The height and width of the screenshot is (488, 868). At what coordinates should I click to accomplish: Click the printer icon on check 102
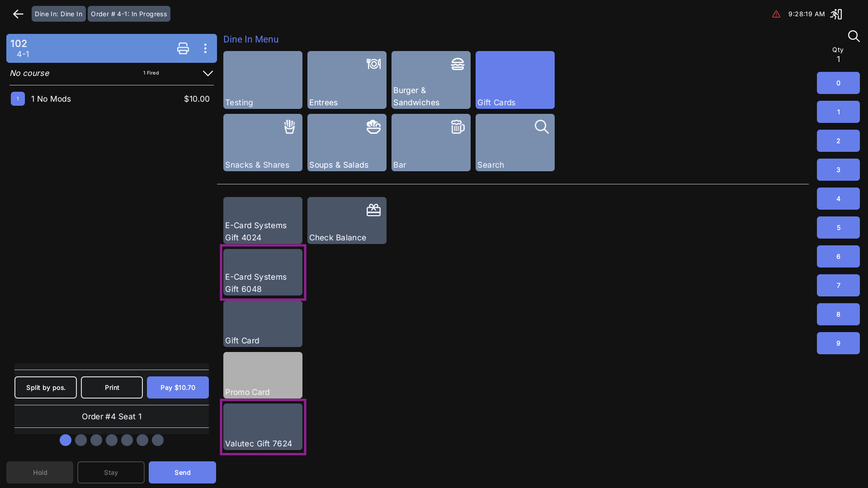183,48
